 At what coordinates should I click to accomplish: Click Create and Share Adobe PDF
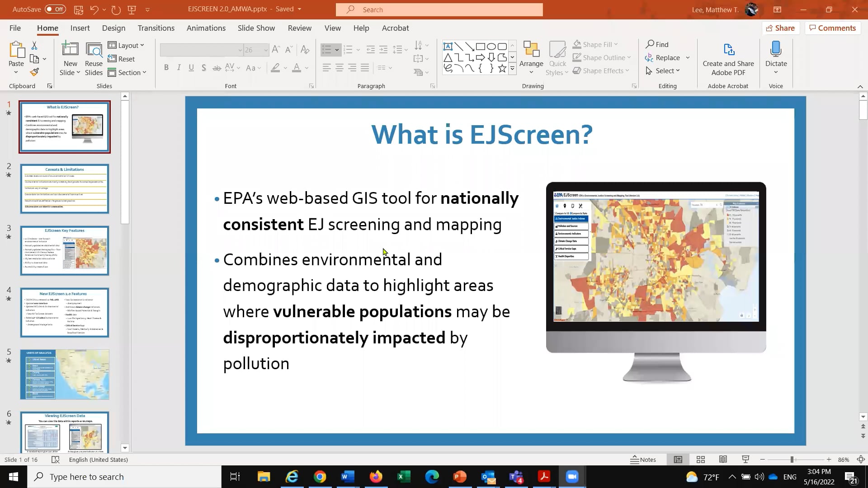pos(728,59)
